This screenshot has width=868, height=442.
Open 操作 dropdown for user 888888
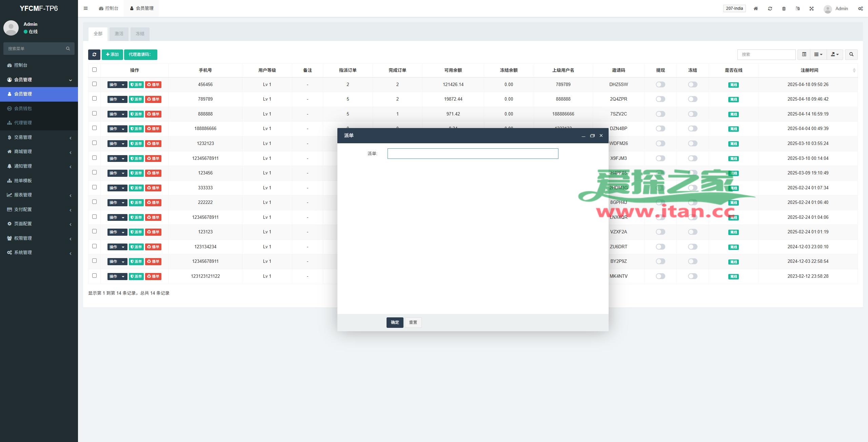[x=117, y=114]
